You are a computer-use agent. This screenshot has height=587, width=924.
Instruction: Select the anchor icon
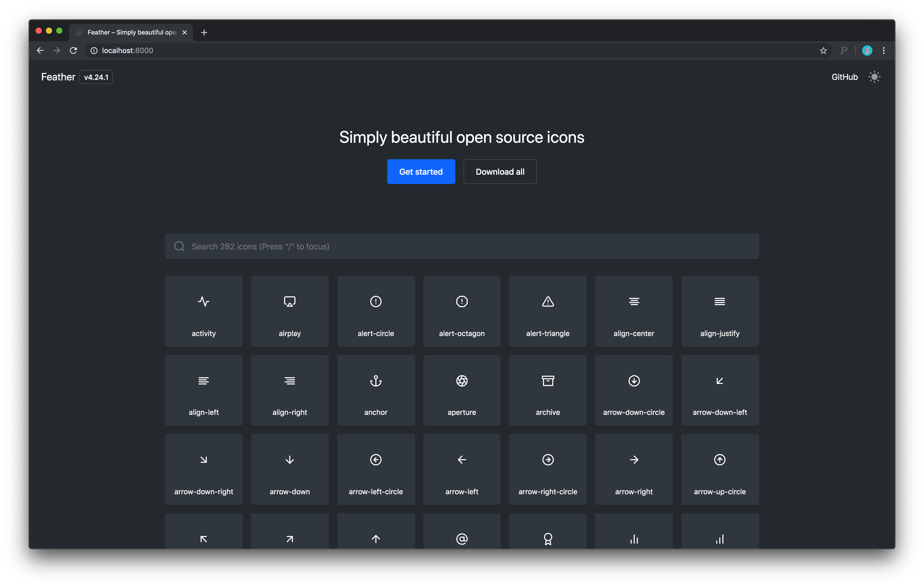tap(376, 390)
